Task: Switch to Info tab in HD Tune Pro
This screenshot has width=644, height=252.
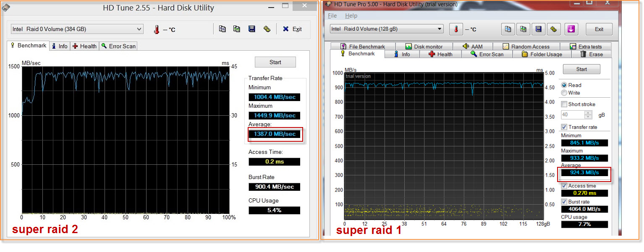Action: tap(402, 54)
